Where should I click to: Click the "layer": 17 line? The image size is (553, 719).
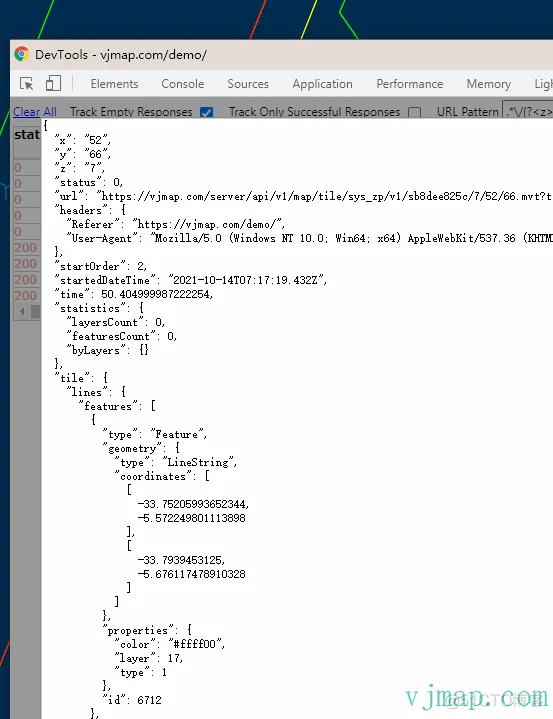click(149, 658)
